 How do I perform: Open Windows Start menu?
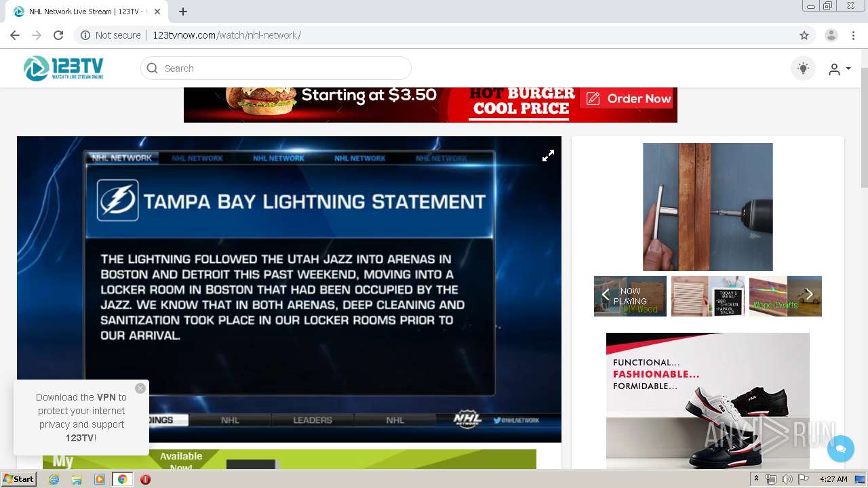[x=18, y=479]
